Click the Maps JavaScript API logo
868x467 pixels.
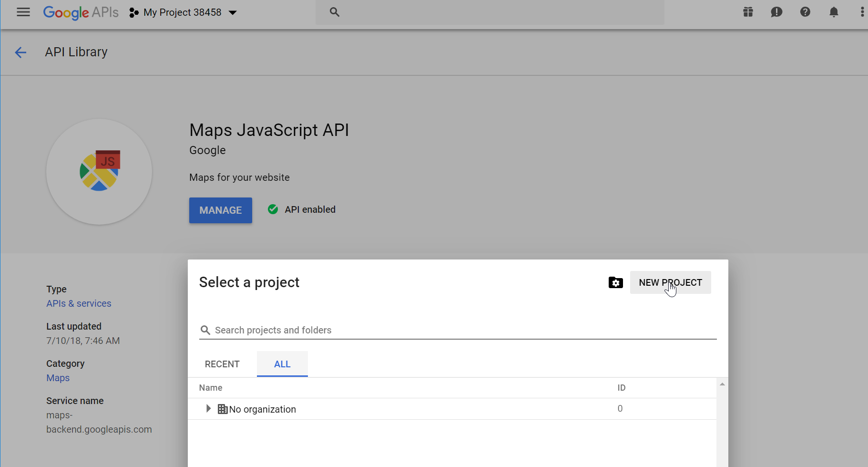pyautogui.click(x=99, y=172)
